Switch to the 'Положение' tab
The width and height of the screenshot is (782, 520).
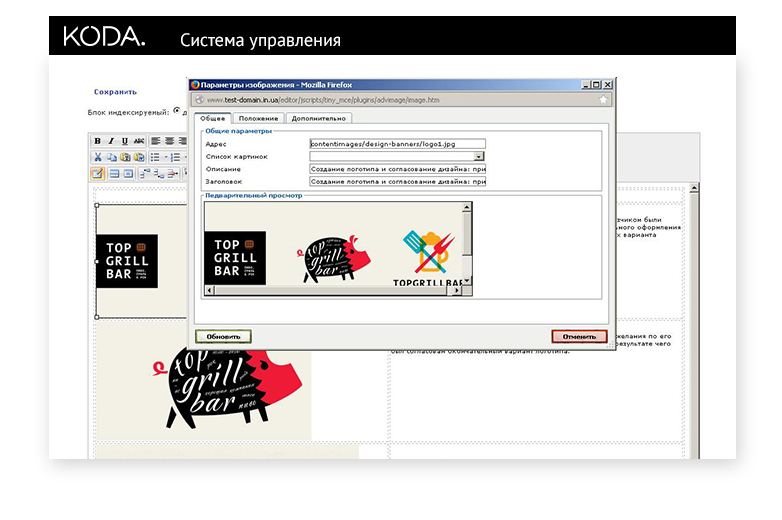click(258, 118)
